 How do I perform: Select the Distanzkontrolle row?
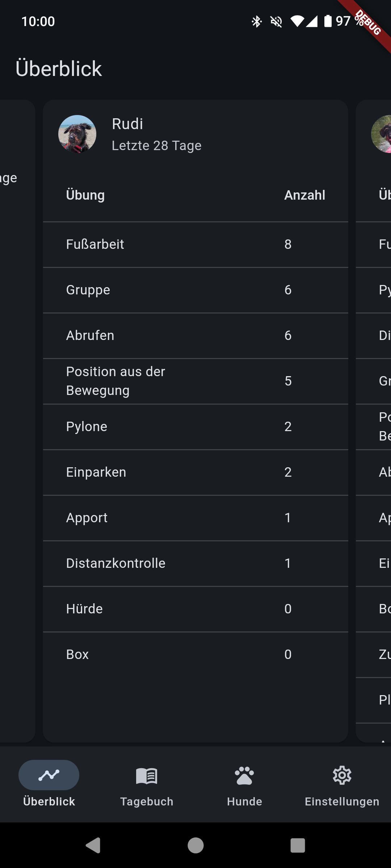[x=195, y=563]
